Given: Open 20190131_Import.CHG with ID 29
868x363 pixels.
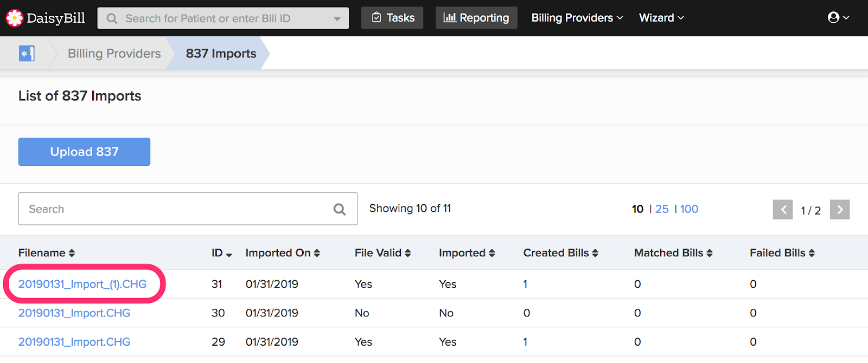Looking at the screenshot, I should pos(74,342).
